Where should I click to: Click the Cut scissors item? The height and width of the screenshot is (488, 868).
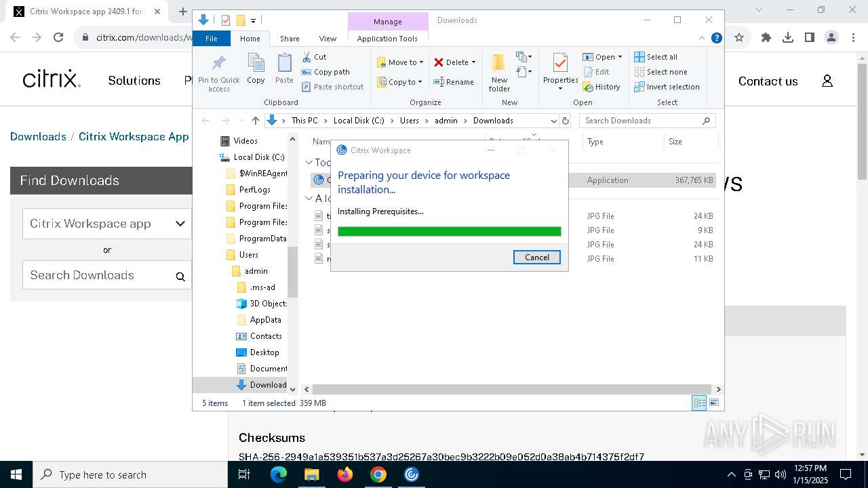click(x=314, y=57)
